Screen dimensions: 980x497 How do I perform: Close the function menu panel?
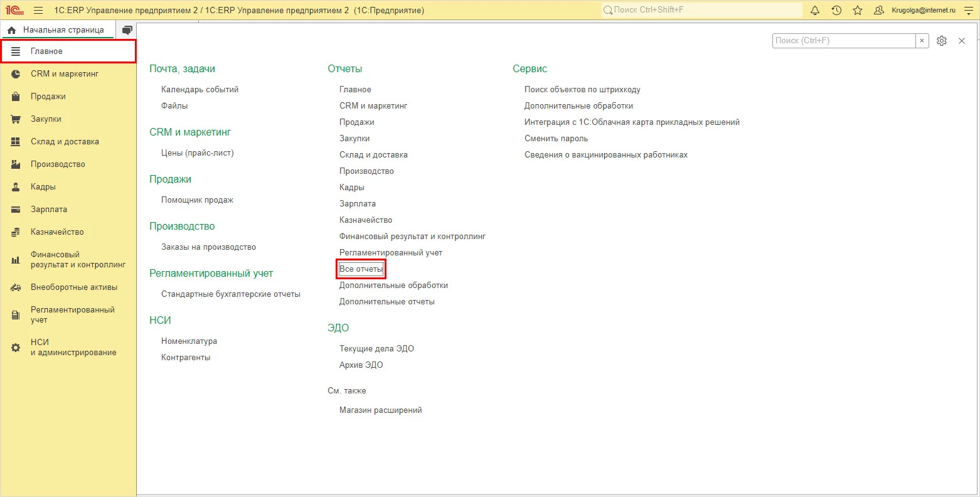(962, 41)
